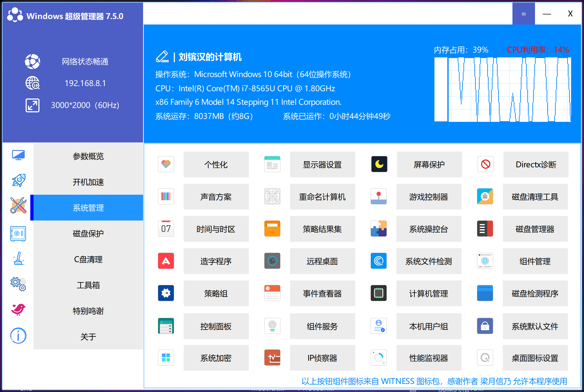This screenshot has width=584, height=392.
Task: Click the moon icon beside 屏幕保护
Action: 379,164
